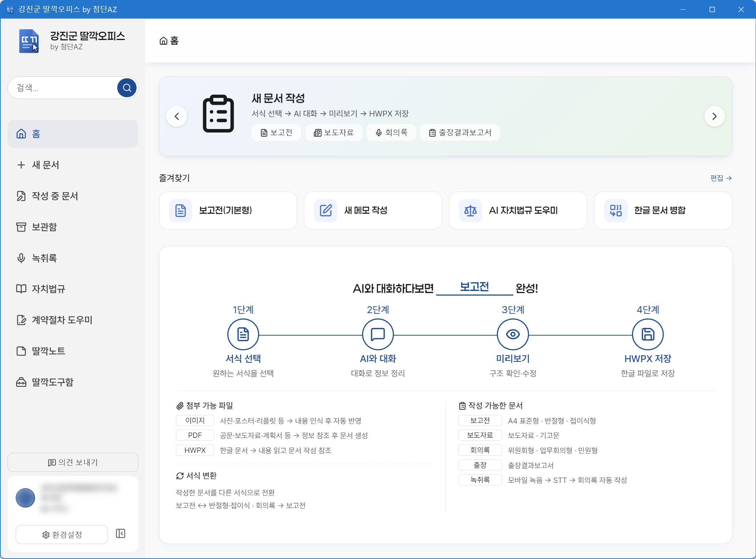Select the 보도자료 chip in the banner
Viewport: 756px width, 559px height.
click(334, 133)
